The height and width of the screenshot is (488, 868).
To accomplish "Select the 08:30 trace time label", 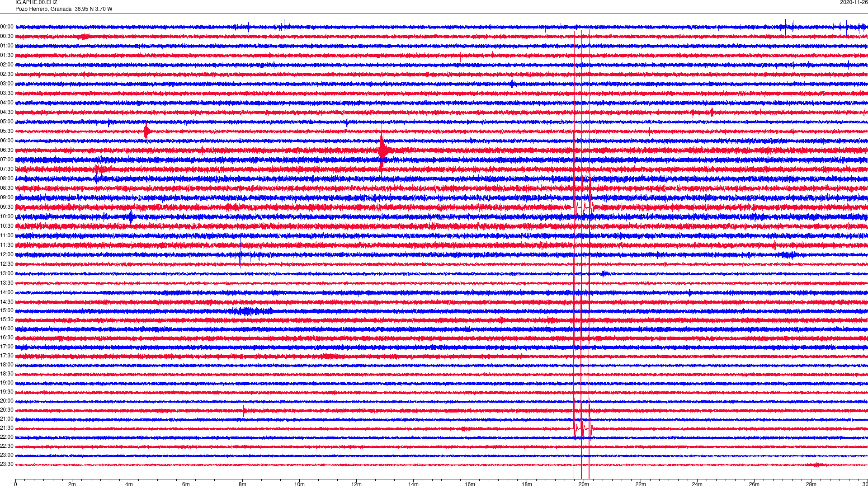I will [x=7, y=188].
